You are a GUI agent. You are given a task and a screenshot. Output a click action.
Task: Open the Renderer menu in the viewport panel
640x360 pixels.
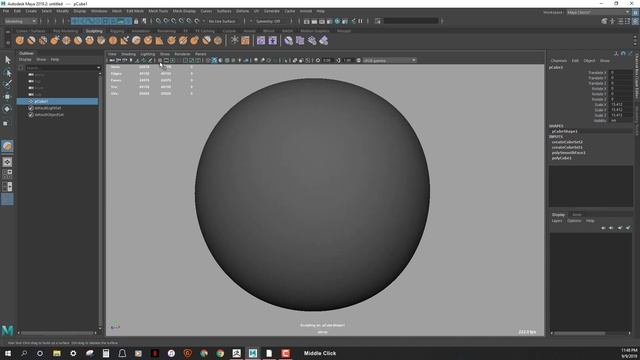[x=182, y=54]
